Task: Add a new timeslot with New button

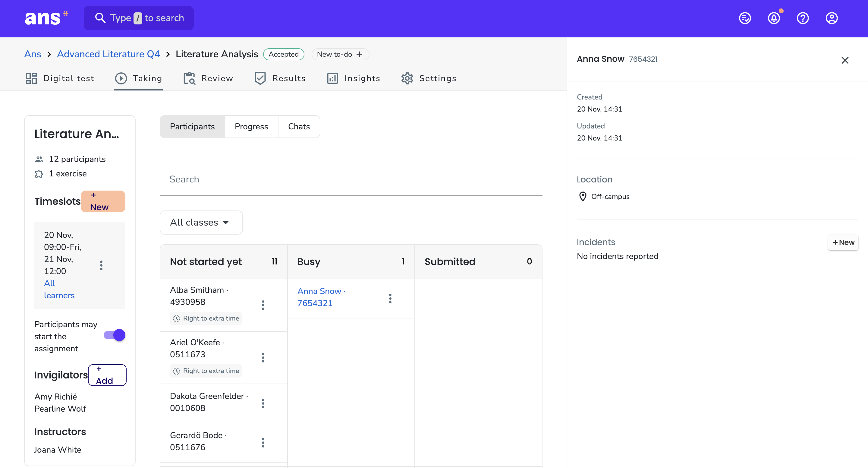Action: [103, 201]
